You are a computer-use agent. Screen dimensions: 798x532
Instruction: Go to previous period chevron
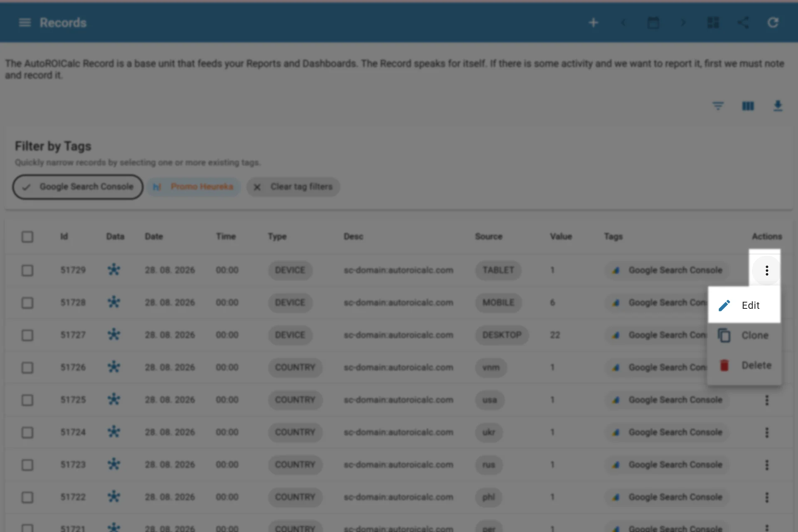click(x=623, y=22)
